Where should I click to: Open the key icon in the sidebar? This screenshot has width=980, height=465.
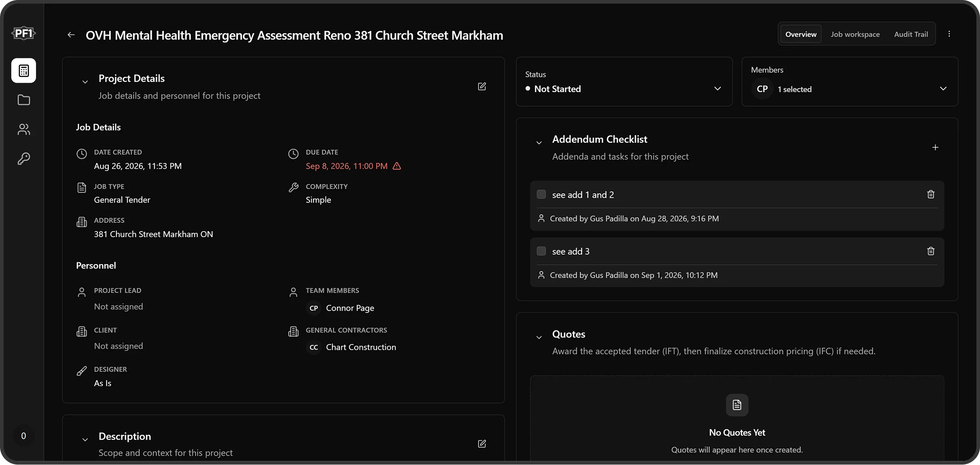click(23, 158)
